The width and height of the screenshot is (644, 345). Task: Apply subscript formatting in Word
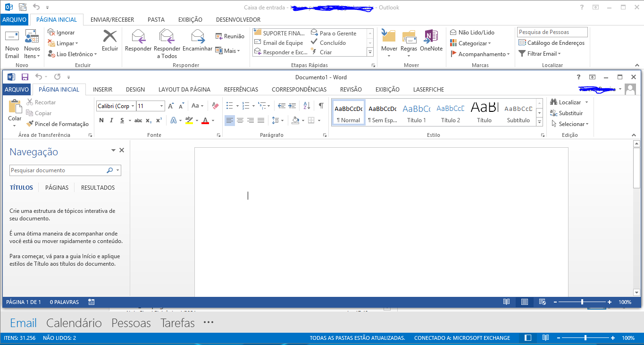(149, 120)
